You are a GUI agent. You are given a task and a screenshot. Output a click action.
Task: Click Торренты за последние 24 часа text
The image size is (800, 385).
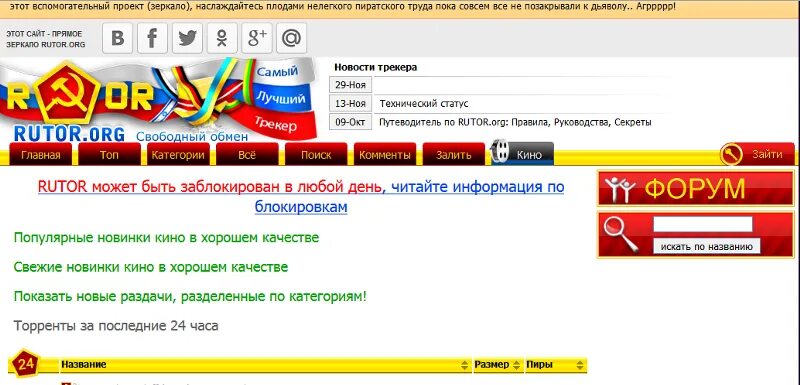click(x=116, y=326)
